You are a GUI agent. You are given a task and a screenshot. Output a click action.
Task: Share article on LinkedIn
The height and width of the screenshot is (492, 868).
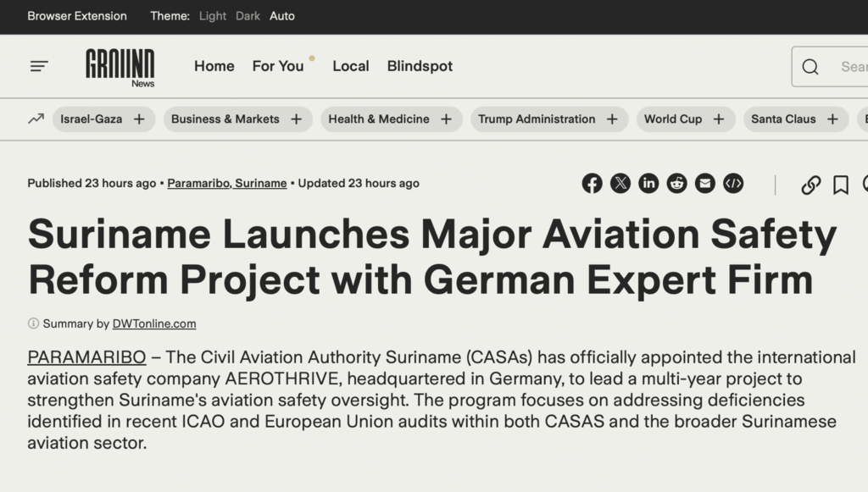(x=648, y=184)
